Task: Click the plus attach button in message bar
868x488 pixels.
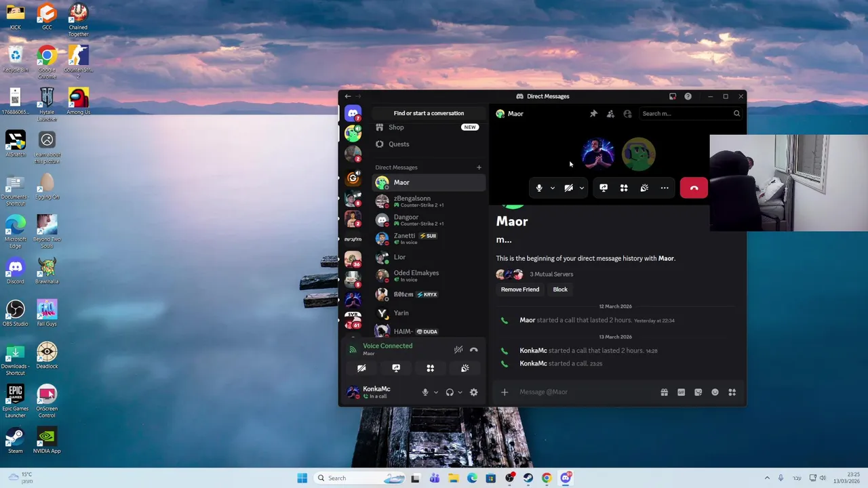Action: (x=504, y=392)
